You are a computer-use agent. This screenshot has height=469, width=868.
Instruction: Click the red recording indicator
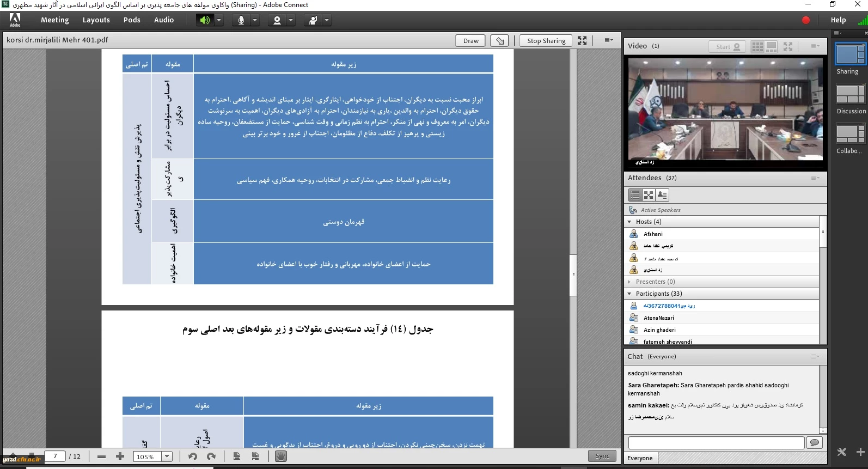coord(806,20)
